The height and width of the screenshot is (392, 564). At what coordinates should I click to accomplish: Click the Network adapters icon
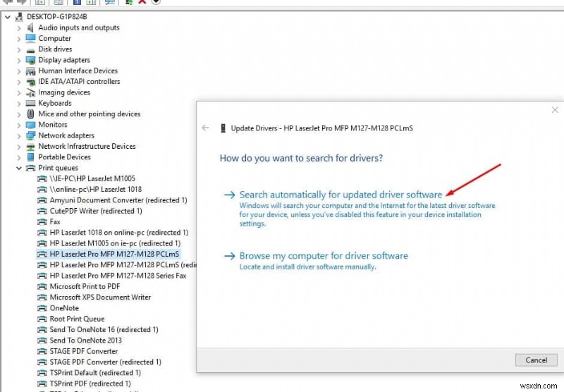click(x=30, y=135)
